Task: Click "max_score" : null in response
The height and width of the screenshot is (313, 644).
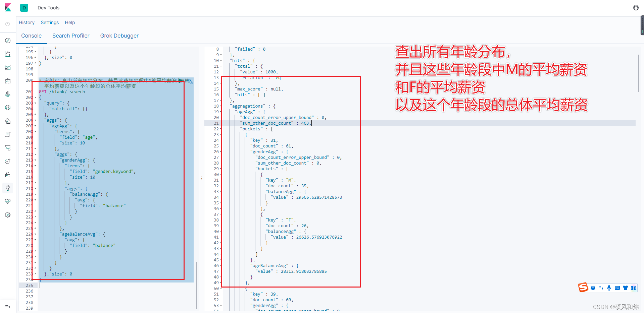Action: [259, 89]
